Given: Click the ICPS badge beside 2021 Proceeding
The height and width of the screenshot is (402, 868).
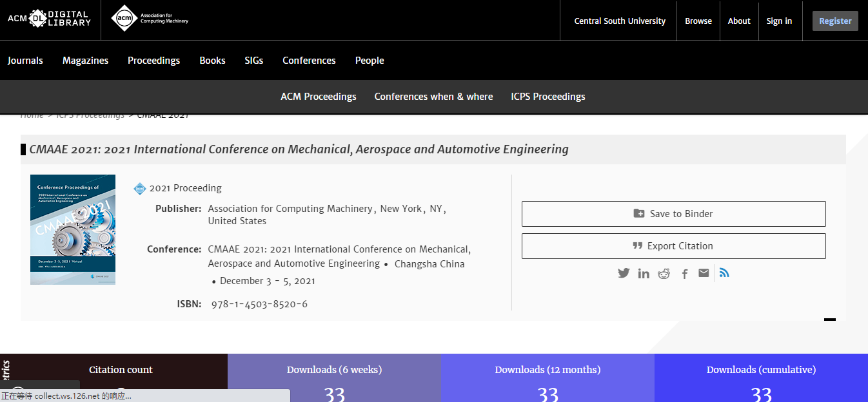Looking at the screenshot, I should (140, 188).
